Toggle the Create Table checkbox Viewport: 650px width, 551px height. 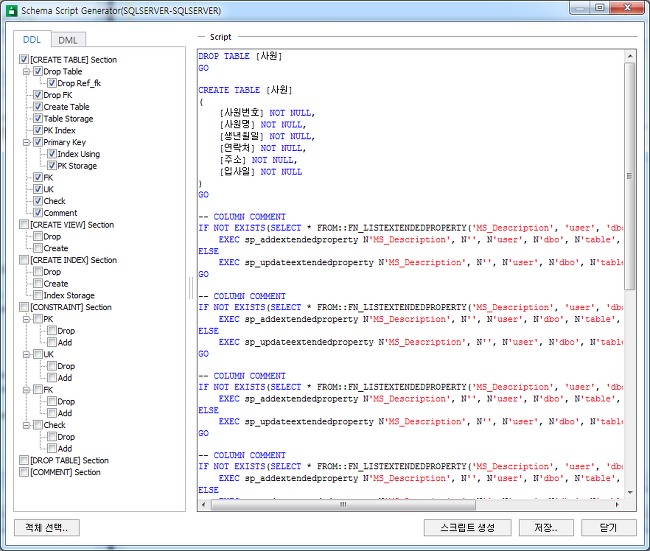[38, 107]
